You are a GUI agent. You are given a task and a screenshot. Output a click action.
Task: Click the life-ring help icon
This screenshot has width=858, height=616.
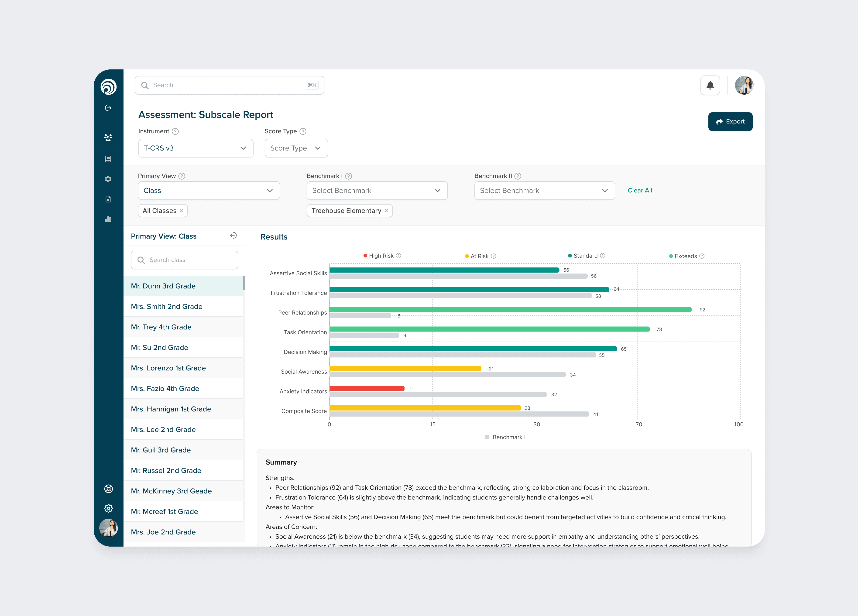(x=108, y=489)
